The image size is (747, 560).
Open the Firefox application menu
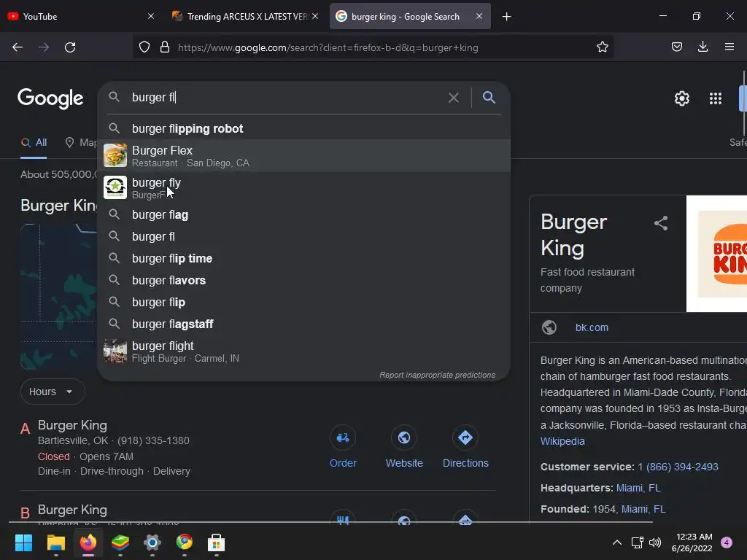click(x=729, y=47)
